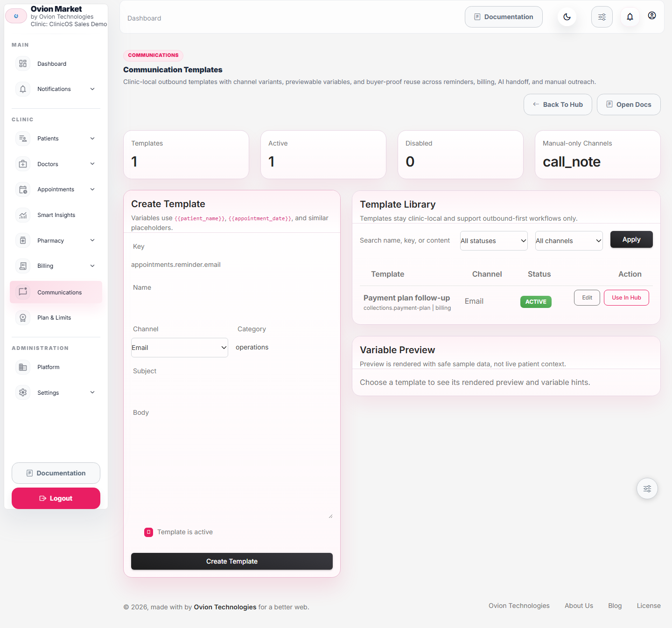Expand the Patients submenu chevron
Image resolution: width=672 pixels, height=628 pixels.
[x=92, y=139]
